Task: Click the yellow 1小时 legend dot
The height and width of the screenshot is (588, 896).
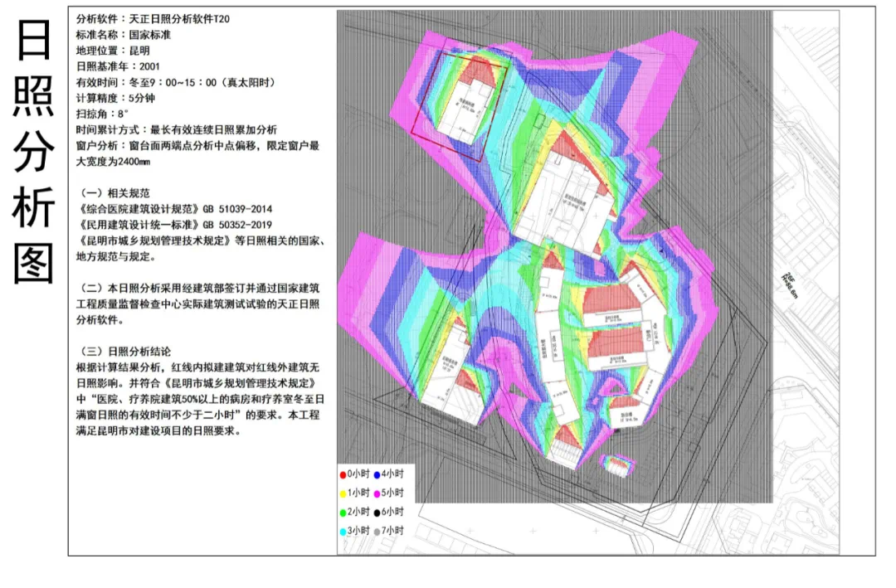Action: (x=343, y=493)
